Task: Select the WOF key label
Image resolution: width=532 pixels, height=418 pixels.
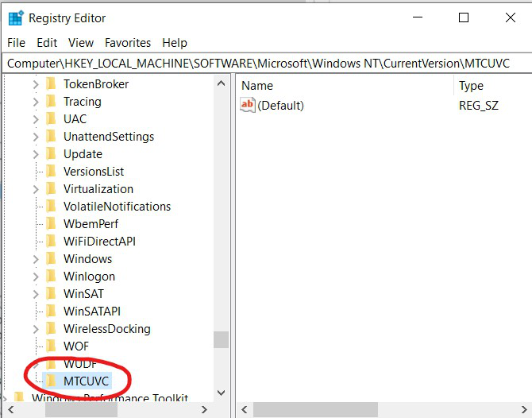Action: coord(76,346)
